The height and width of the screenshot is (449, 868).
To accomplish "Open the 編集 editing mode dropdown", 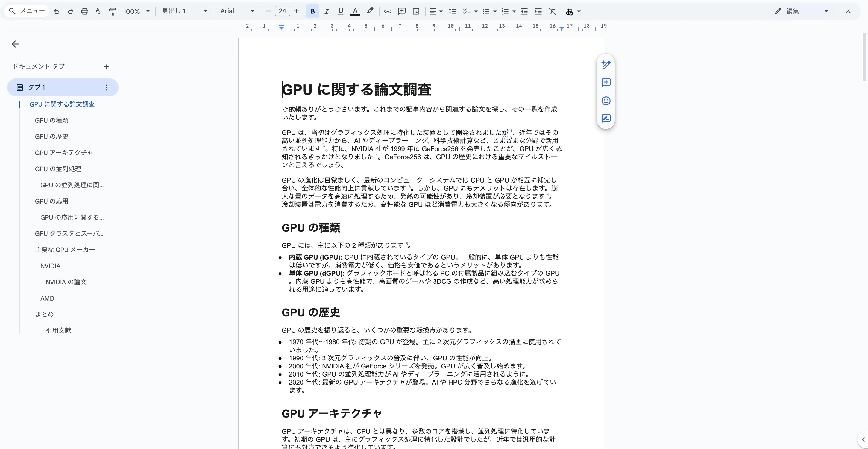I will tap(801, 11).
